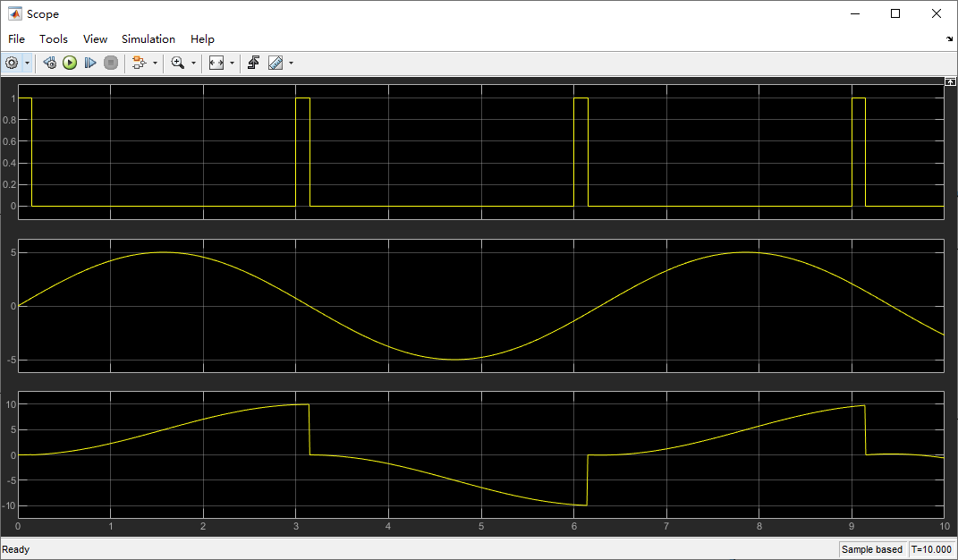Click the Stop simulation button

coord(111,63)
